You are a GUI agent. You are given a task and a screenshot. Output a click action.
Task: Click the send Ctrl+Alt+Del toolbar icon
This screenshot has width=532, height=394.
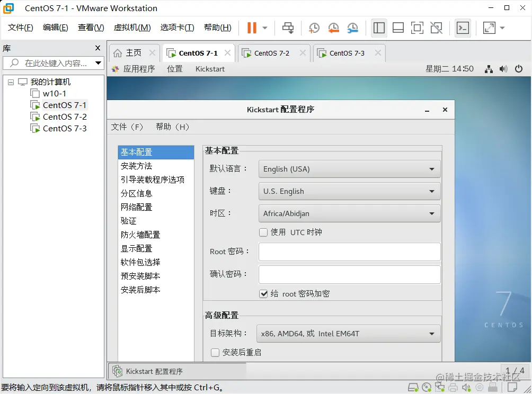288,28
